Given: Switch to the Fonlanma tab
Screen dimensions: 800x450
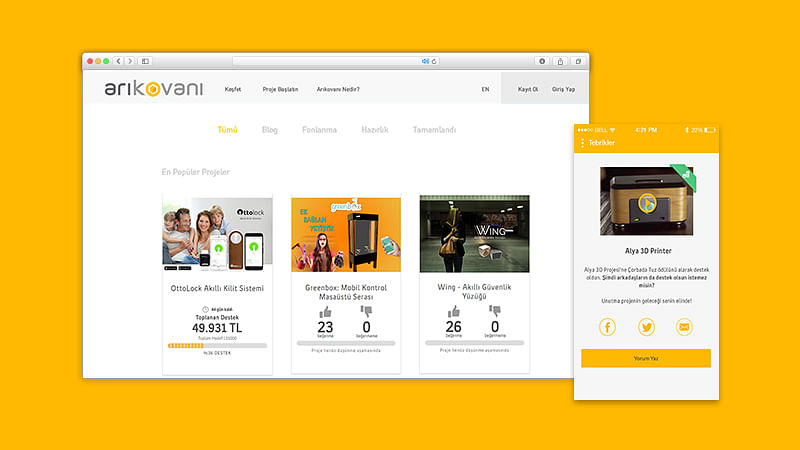Looking at the screenshot, I should pos(319,130).
